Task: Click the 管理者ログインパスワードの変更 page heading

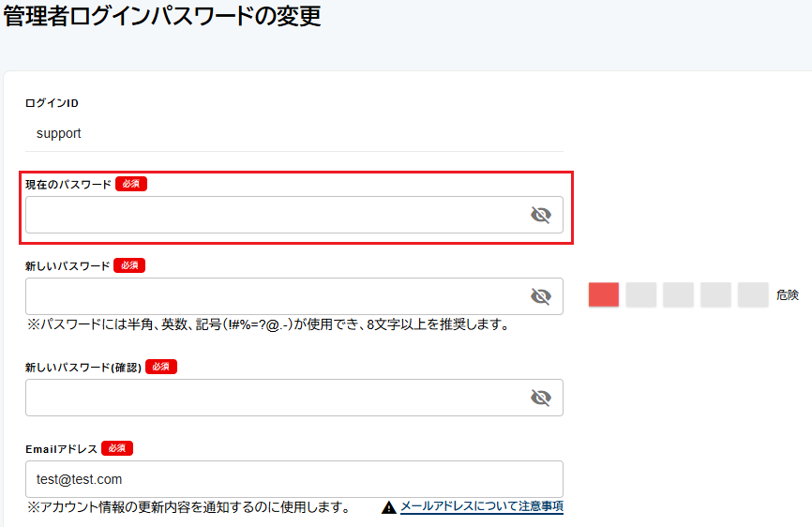Action: (x=162, y=17)
